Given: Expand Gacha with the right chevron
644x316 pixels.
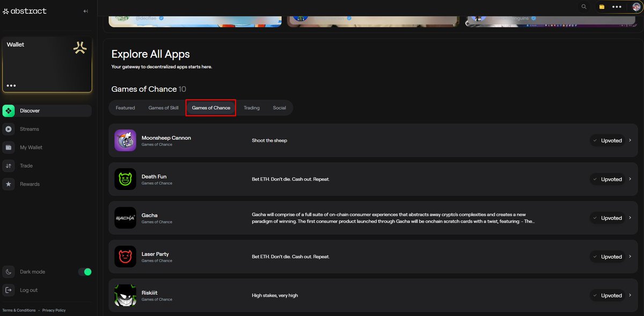Looking at the screenshot, I should pos(630,218).
